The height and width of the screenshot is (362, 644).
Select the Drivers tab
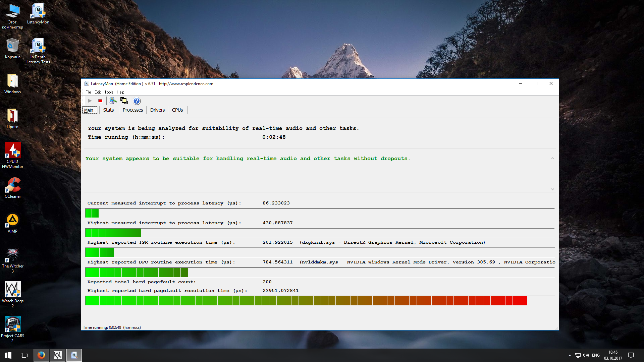157,110
